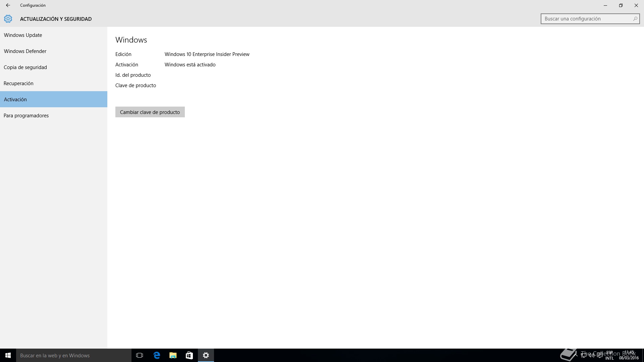Open File Explorer from the taskbar
The height and width of the screenshot is (362, 644).
173,355
